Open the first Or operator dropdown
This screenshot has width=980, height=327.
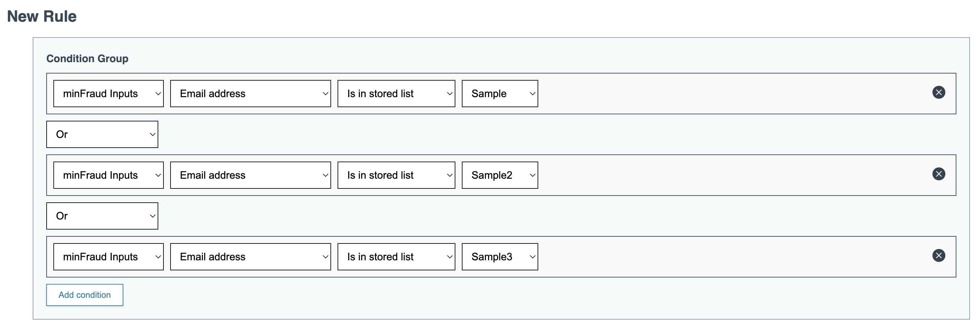[x=102, y=134]
